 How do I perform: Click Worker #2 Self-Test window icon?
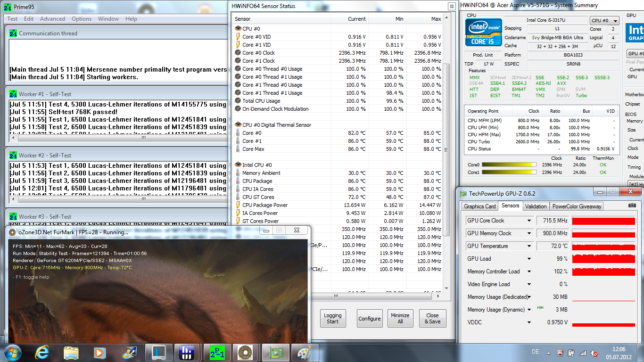[x=13, y=155]
